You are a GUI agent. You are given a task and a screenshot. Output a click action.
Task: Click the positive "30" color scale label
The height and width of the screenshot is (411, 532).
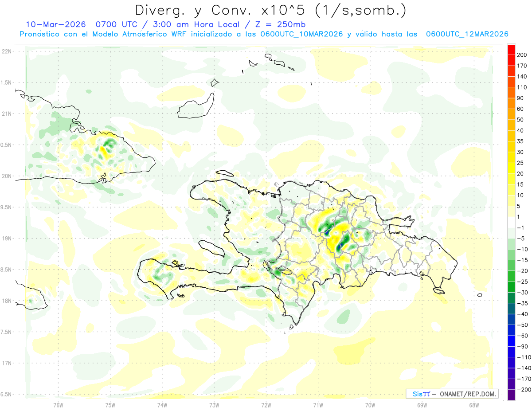[x=520, y=152]
